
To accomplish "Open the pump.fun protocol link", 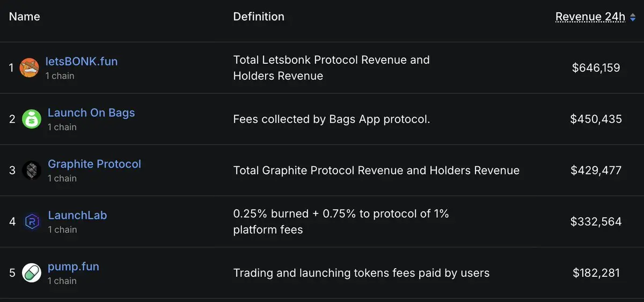I will click(x=74, y=267).
